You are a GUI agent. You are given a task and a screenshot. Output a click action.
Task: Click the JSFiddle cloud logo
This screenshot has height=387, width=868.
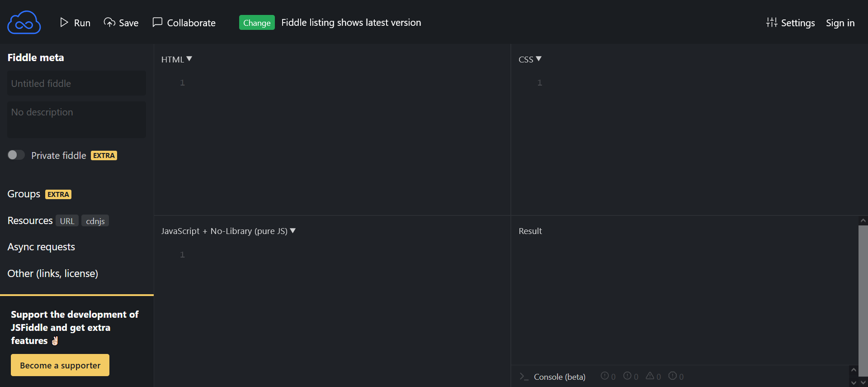24,22
